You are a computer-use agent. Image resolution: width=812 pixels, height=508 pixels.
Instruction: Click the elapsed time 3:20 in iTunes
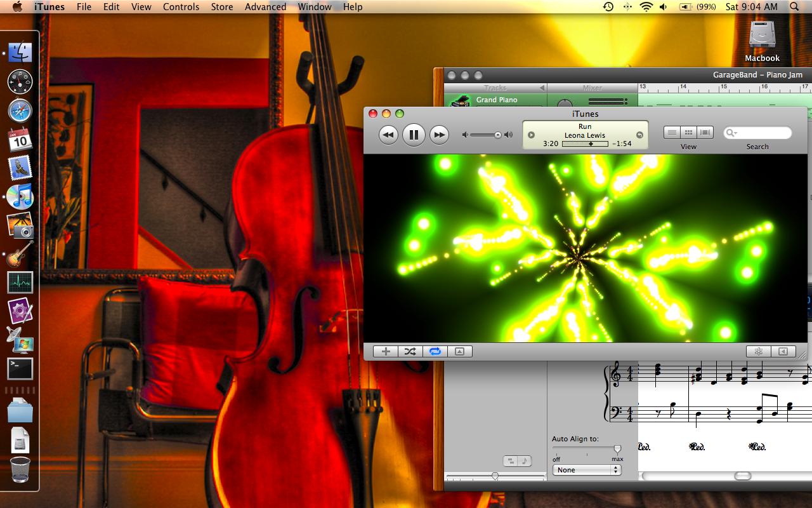(x=551, y=144)
